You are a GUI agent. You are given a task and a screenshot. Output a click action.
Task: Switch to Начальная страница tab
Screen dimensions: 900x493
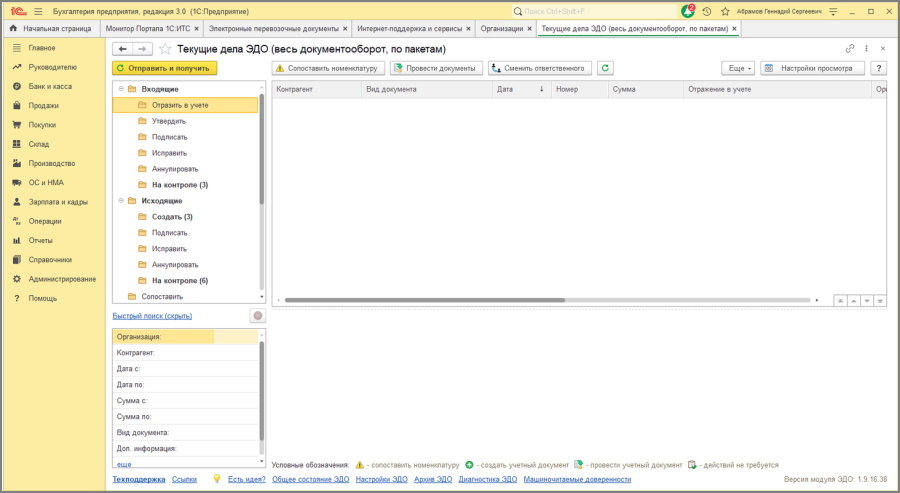pos(51,28)
